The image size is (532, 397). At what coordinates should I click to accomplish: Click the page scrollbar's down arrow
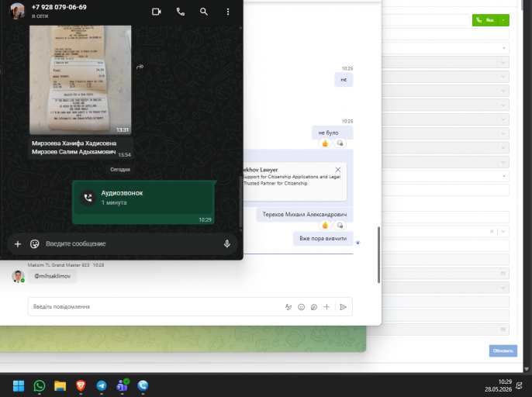(527, 369)
